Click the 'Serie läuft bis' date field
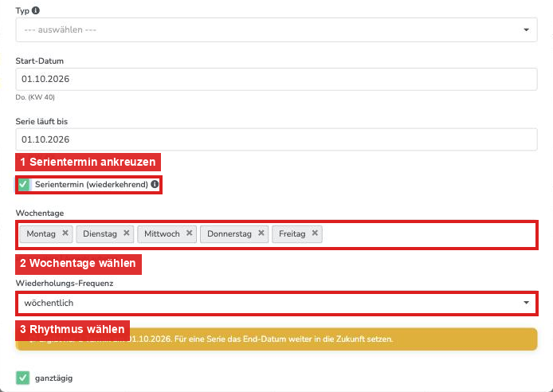This screenshot has width=553, height=392. (x=276, y=139)
